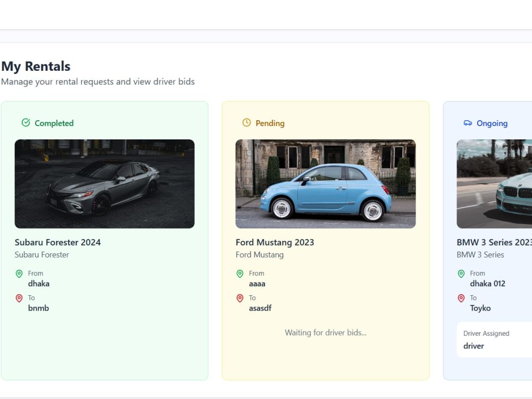Click the red To pin above bnmb
This screenshot has height=399, width=532.
[19, 298]
